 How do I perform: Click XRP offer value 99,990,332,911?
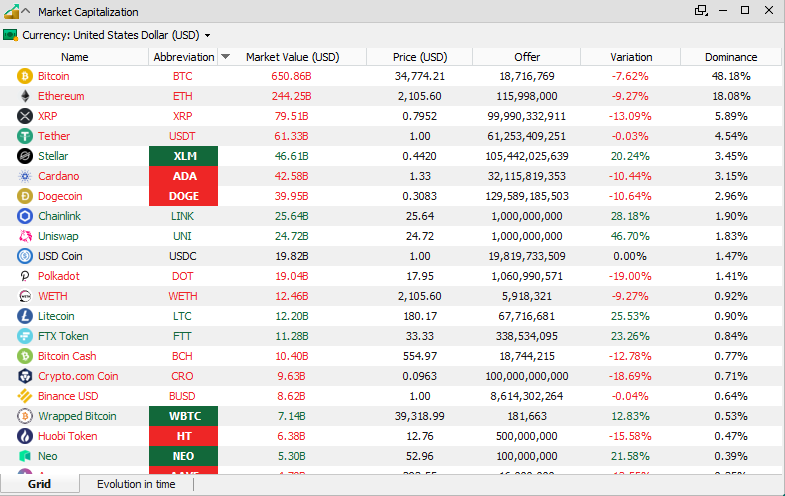tap(527, 116)
